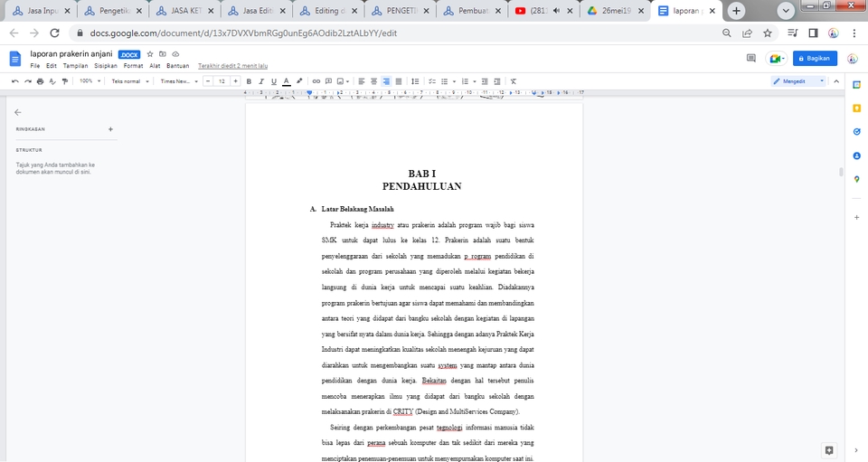Go to the Docs home icon
The image size is (868, 462).
pyautogui.click(x=15, y=59)
